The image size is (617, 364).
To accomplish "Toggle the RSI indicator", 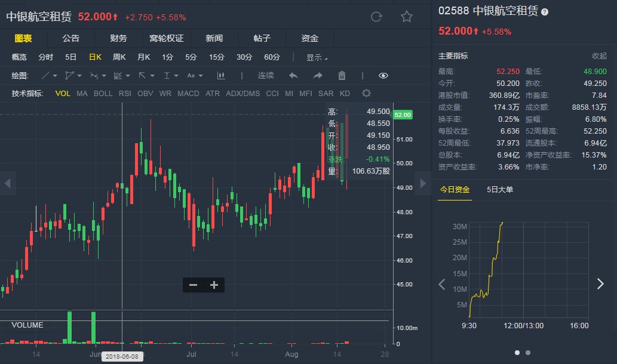I will [x=125, y=94].
